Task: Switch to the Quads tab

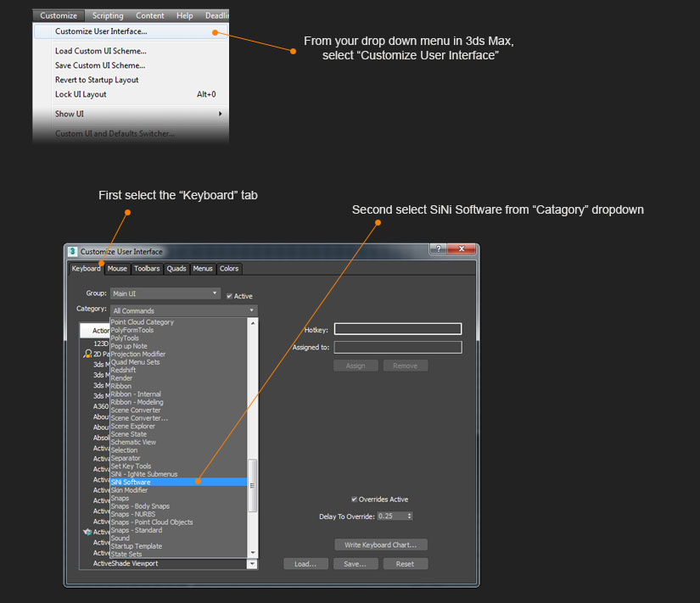Action: point(176,269)
